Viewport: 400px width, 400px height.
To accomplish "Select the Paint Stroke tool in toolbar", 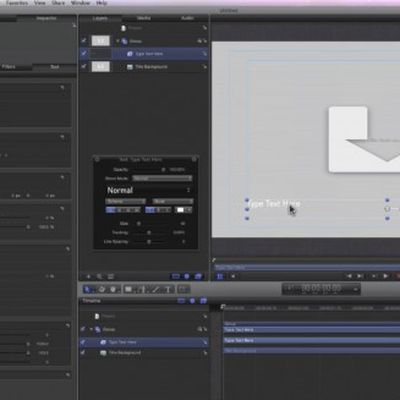I will click(155, 289).
